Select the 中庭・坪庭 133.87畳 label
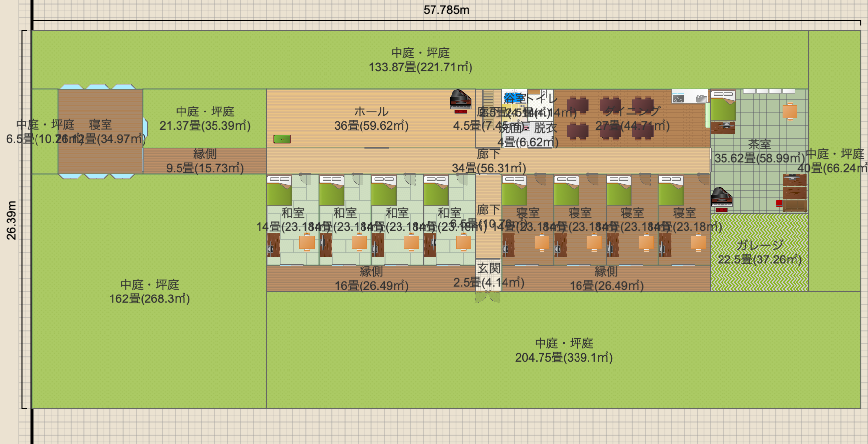Image resolution: width=868 pixels, height=444 pixels. [421, 60]
